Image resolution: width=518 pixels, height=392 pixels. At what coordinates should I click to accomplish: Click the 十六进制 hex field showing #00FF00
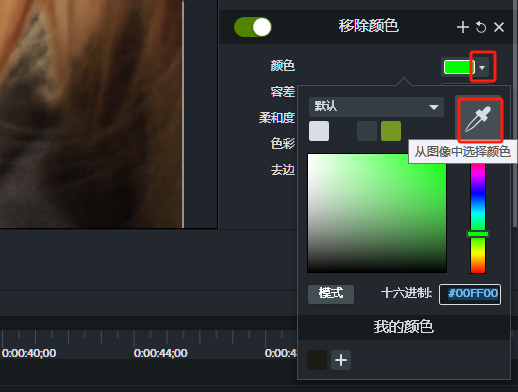click(x=470, y=294)
